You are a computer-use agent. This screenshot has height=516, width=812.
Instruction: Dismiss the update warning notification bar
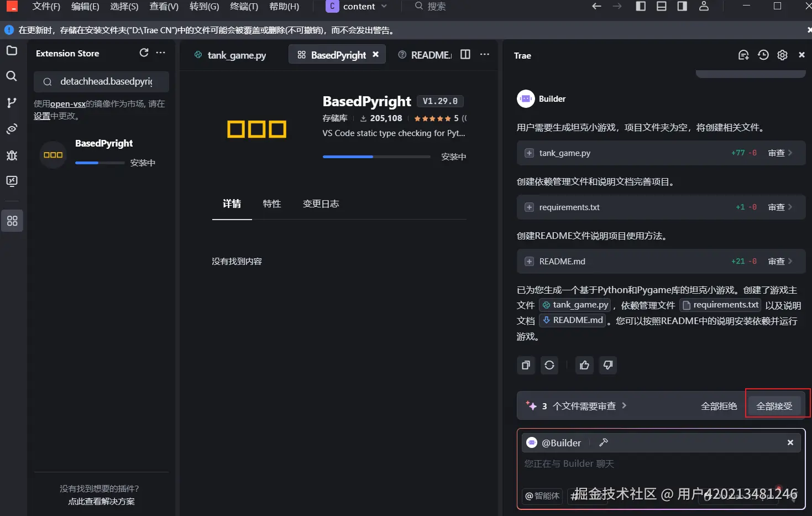[x=809, y=30]
